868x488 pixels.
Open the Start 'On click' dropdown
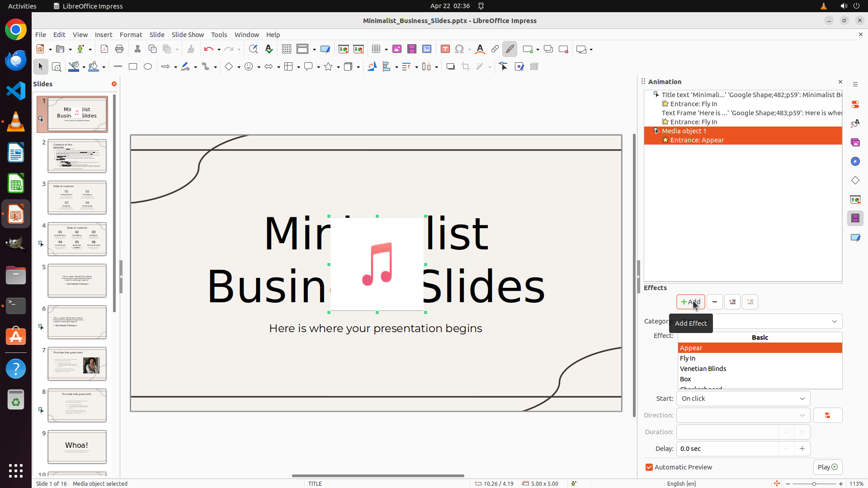(x=743, y=399)
